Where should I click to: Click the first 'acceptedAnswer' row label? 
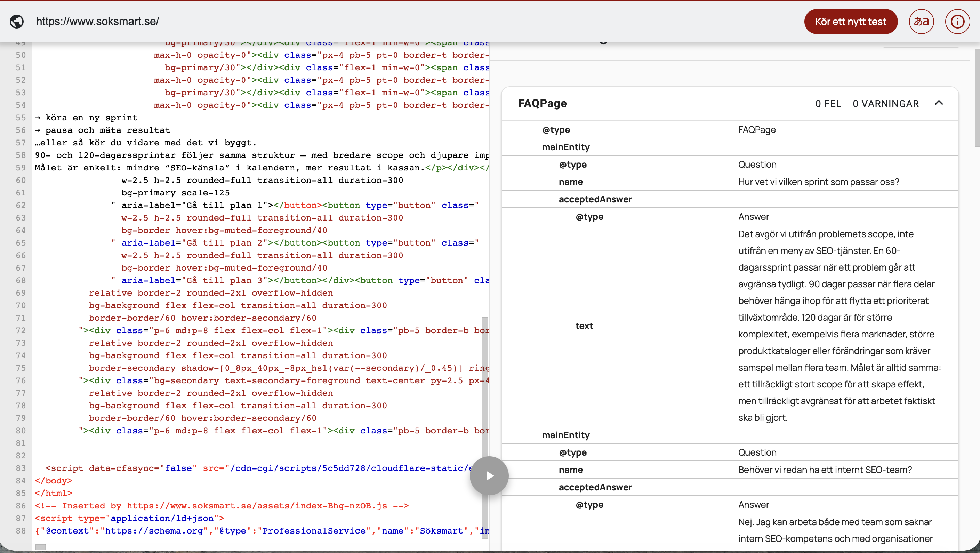[x=595, y=199]
